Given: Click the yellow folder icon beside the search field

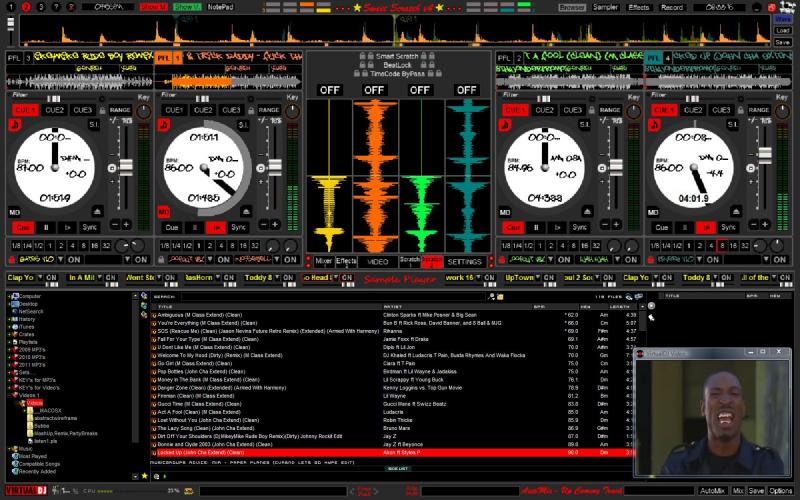Looking at the screenshot, I should click(501, 296).
